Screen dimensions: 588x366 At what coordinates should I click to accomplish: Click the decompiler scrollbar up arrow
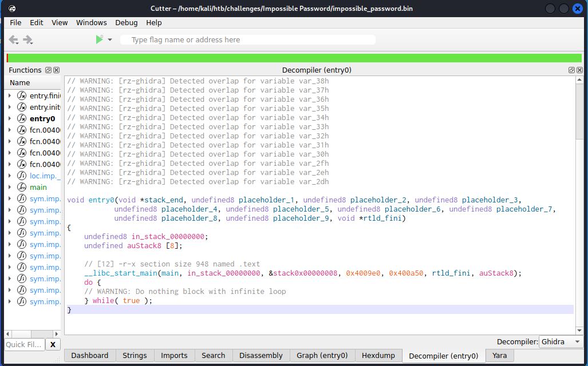(579, 80)
